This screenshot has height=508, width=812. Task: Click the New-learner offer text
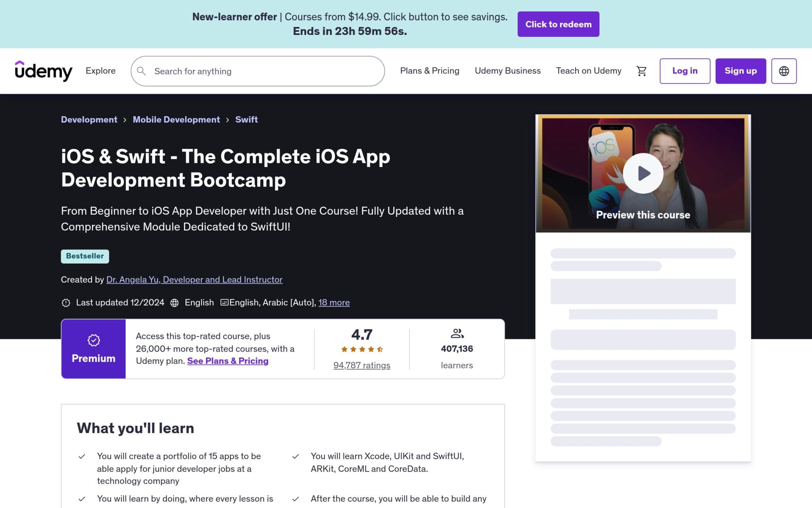pos(234,17)
